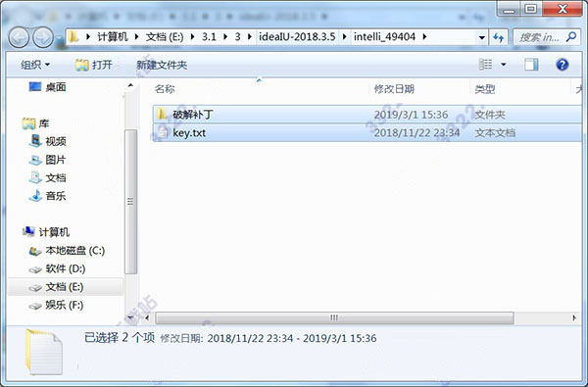Screen dimensions: 588x387
Task: Select idealU-2018.3.5 in the address path
Action: pos(297,37)
